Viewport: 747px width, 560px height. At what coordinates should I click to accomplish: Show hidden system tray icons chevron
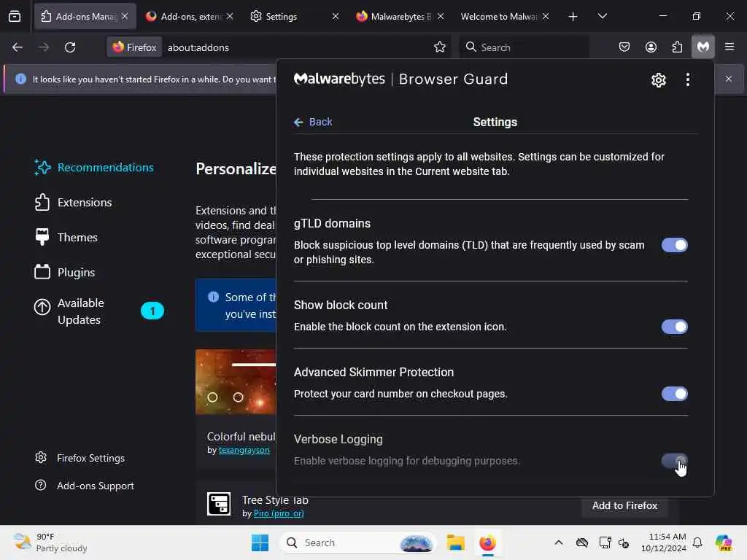coord(559,542)
